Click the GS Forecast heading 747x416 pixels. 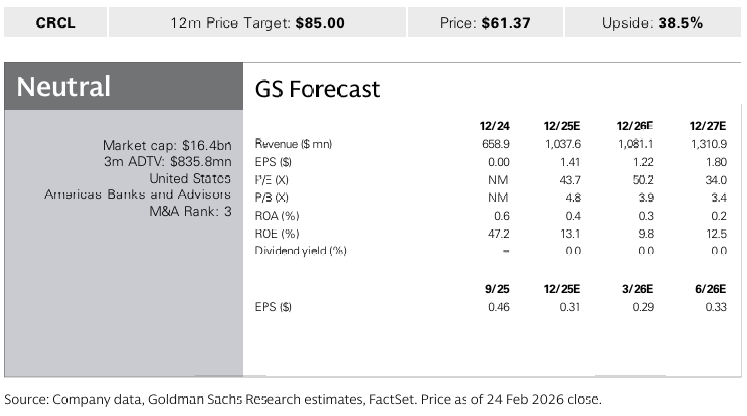pos(318,89)
